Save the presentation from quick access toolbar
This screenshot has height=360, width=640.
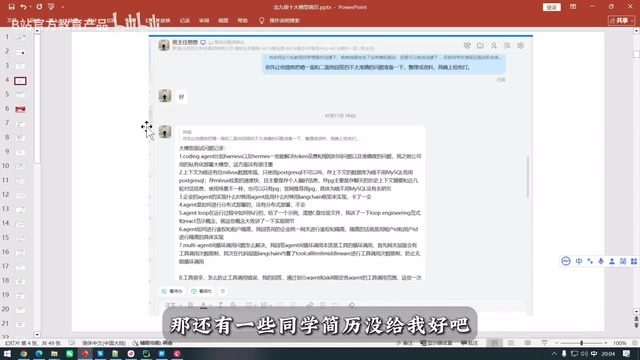coord(11,7)
